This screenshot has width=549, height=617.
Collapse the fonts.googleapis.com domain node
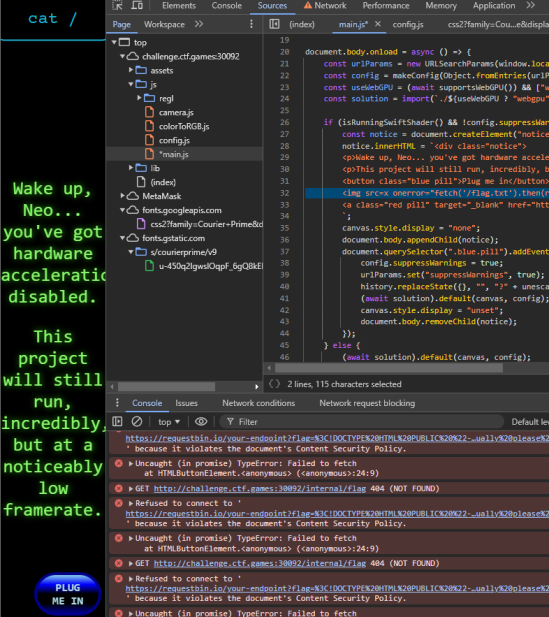pos(123,210)
